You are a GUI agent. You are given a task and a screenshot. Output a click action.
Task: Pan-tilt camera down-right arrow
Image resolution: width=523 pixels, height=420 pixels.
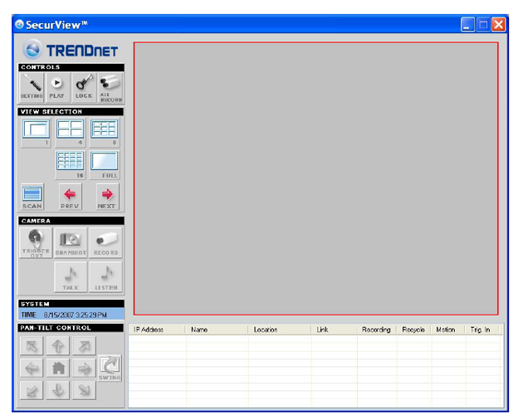click(x=85, y=390)
